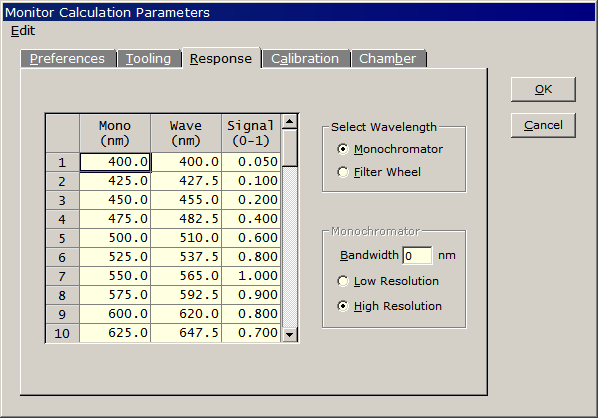The height and width of the screenshot is (418, 598).
Task: Open the Chamber tab
Action: tap(388, 59)
